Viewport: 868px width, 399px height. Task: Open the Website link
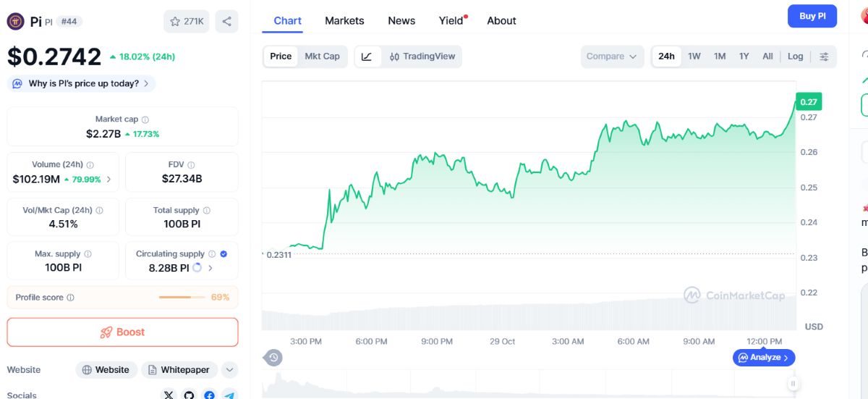coord(106,370)
